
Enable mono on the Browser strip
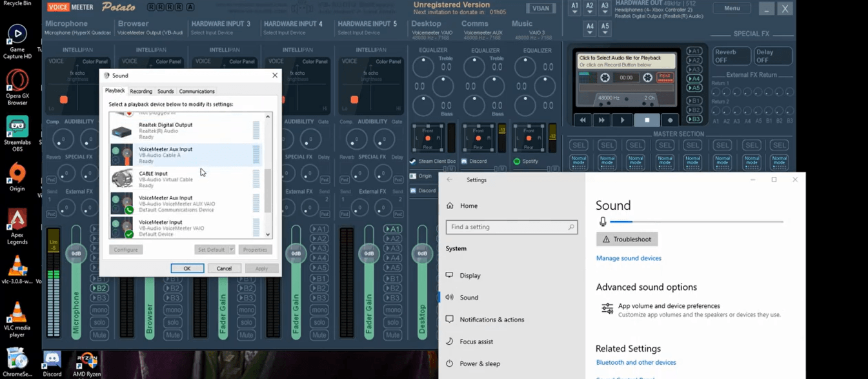click(173, 310)
